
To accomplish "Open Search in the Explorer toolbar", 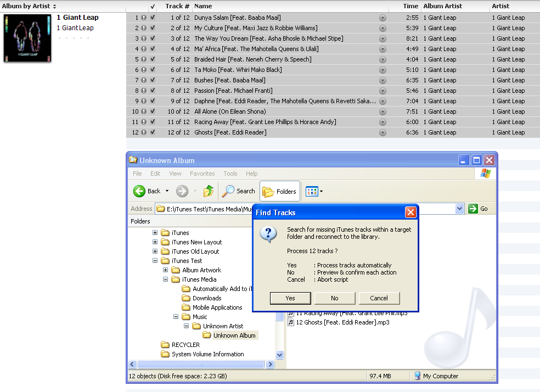I will pyautogui.click(x=238, y=191).
